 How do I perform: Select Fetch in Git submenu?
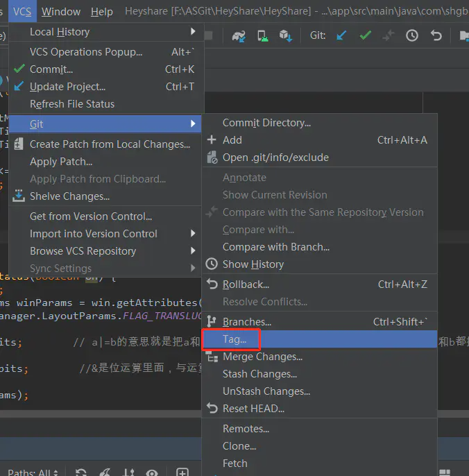point(320,464)
